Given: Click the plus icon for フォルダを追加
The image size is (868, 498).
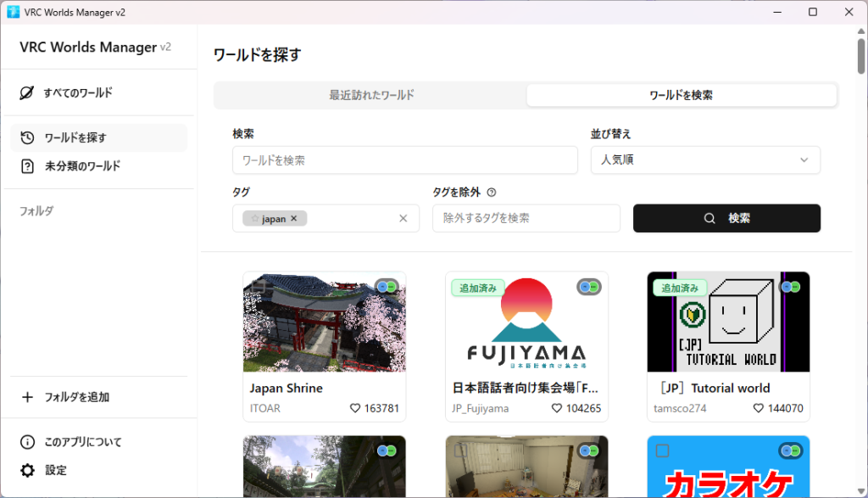Looking at the screenshot, I should click(x=27, y=397).
